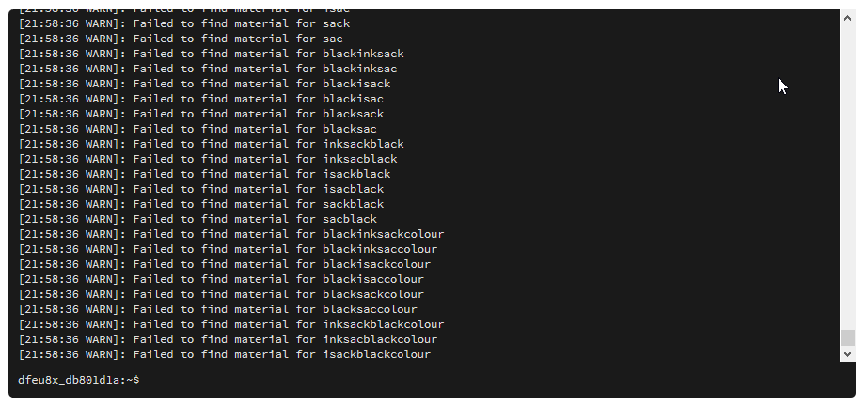Click the log line for blackisaccolour
868x407 pixels.
point(221,279)
